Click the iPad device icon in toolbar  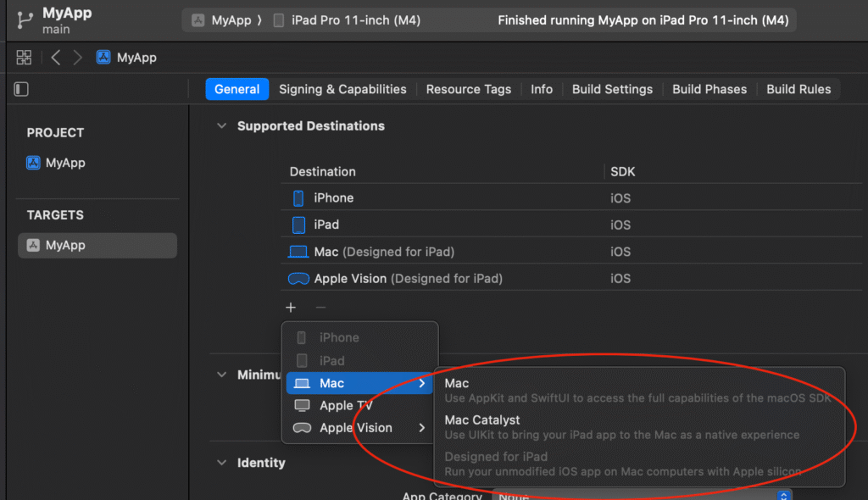(x=278, y=20)
